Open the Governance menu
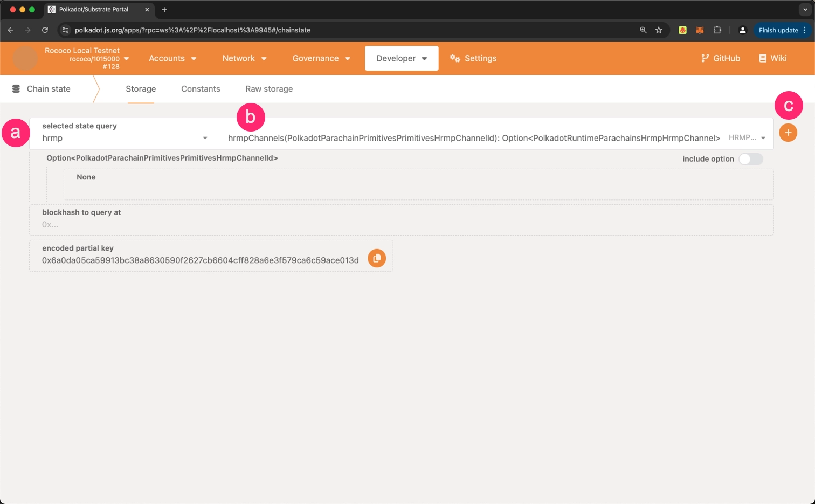 click(x=321, y=58)
